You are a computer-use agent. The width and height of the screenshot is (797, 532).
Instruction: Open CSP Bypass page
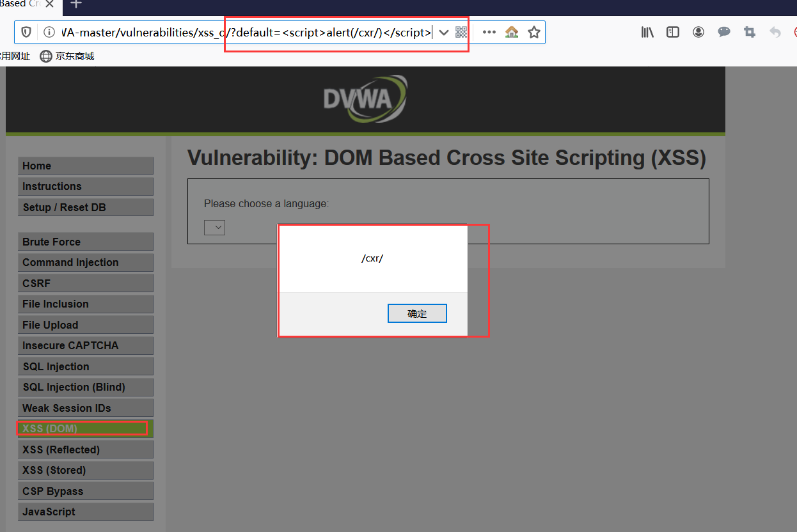click(x=86, y=491)
